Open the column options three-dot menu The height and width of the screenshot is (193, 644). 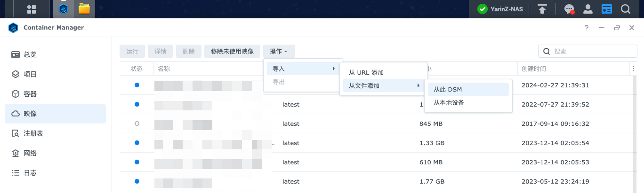tap(633, 69)
